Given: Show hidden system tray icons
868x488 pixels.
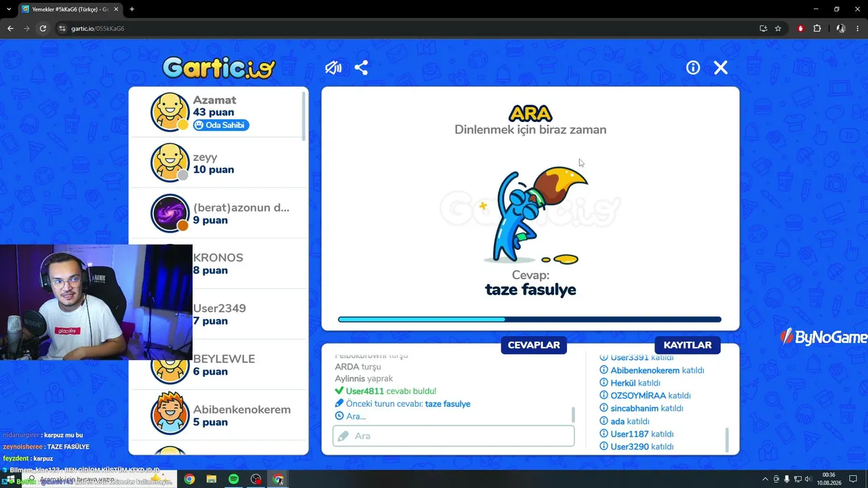Looking at the screenshot, I should [x=766, y=479].
